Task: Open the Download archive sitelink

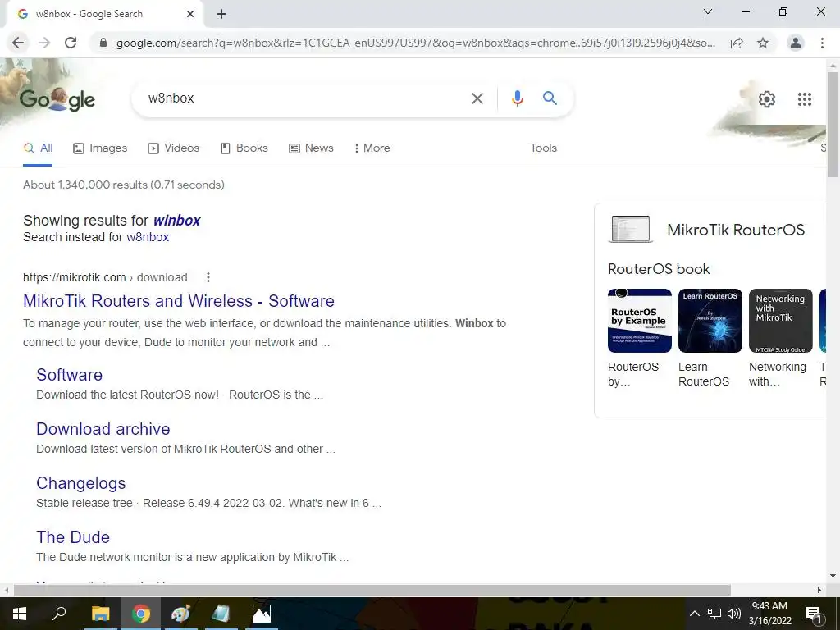Action: tap(103, 429)
